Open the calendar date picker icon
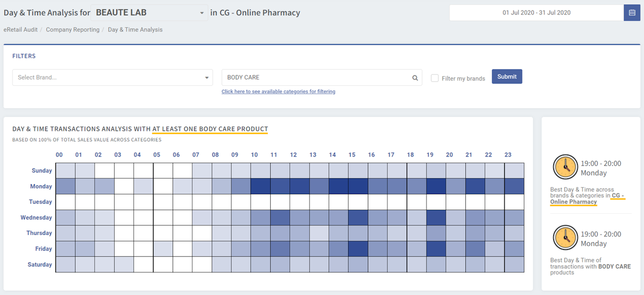 point(632,13)
